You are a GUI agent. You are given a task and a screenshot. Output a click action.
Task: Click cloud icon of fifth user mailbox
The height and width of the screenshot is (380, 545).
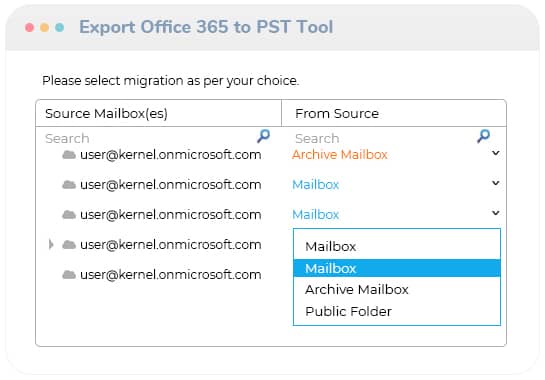[x=69, y=275]
